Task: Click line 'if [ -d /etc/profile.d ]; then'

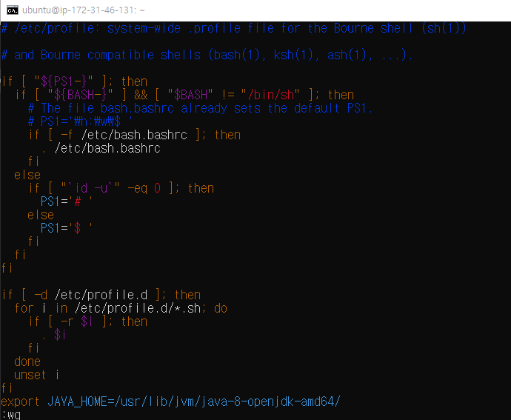Action: (101, 295)
